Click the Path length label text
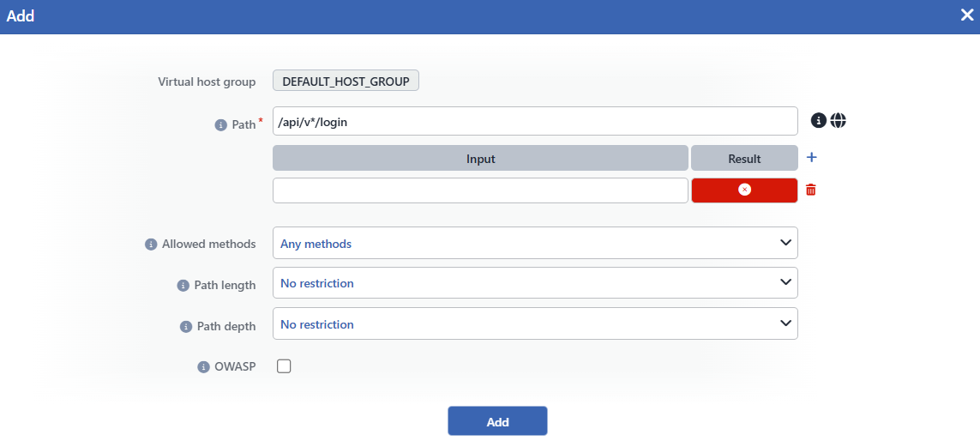This screenshot has height=441, width=980. pyautogui.click(x=225, y=285)
